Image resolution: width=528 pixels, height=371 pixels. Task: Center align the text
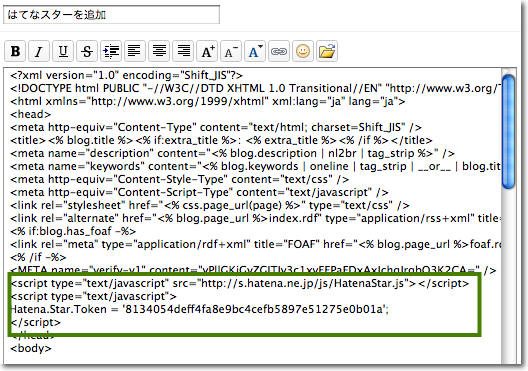[x=159, y=51]
